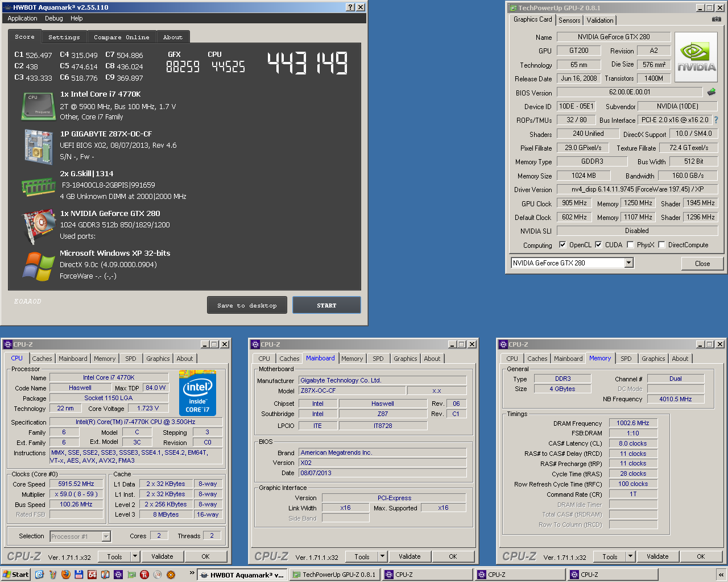Expand the system tray hidden icons arrow
Viewport: 728px width, 582px height.
click(721, 575)
